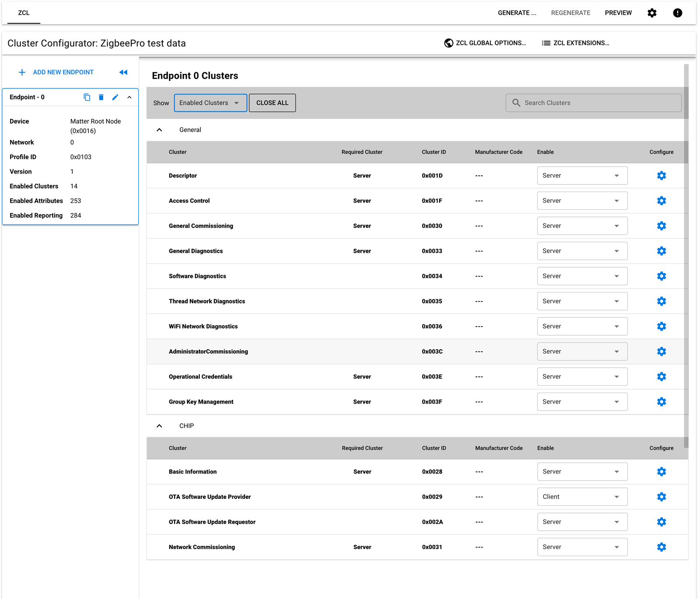This screenshot has height=599, width=700.
Task: Click REGENERATE in the top bar
Action: point(570,13)
